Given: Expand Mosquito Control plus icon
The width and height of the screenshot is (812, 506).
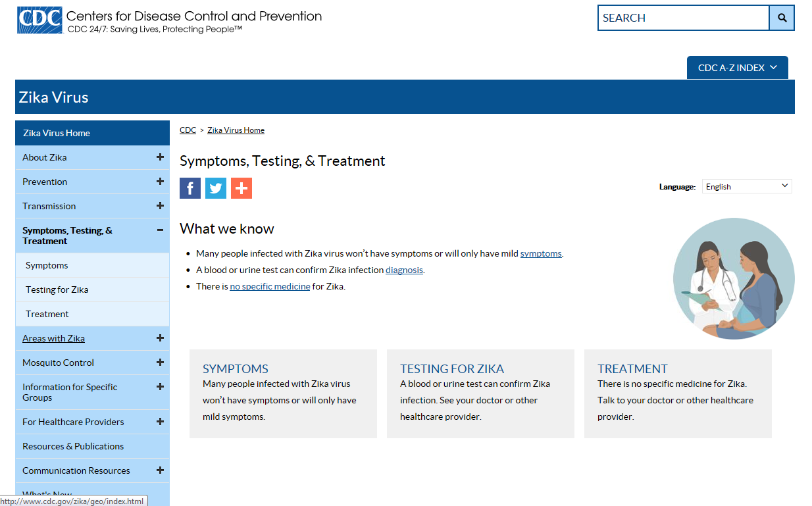Looking at the screenshot, I should point(160,363).
